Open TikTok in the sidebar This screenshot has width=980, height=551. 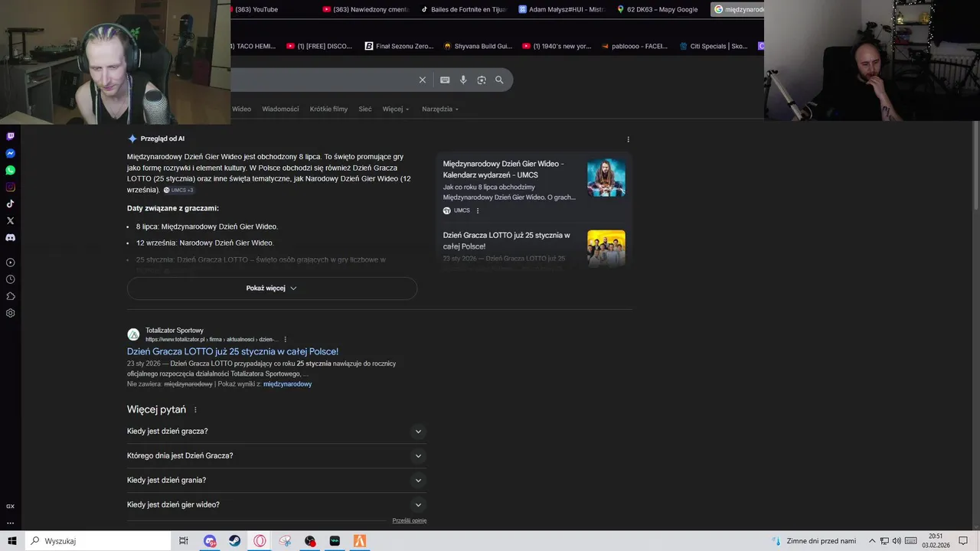(10, 204)
